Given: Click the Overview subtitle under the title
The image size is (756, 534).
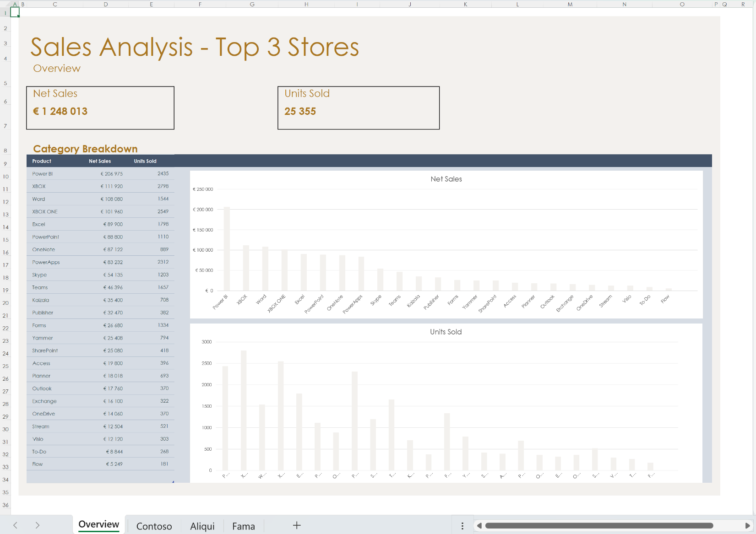Looking at the screenshot, I should click(57, 68).
